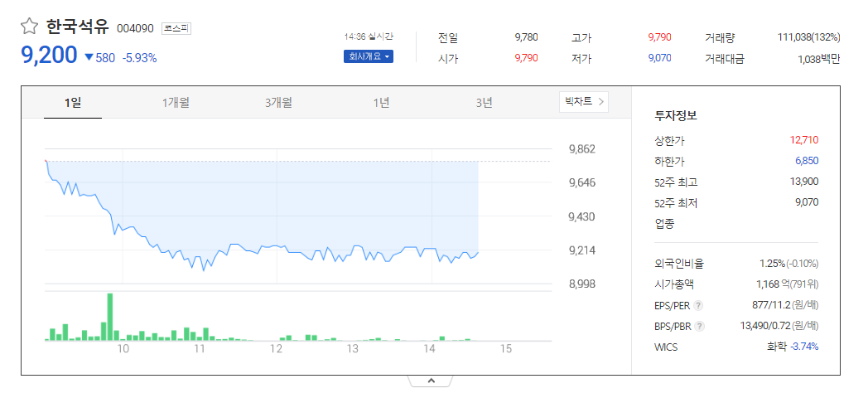
Task: Click the 상한가 value 12,710
Action: click(x=804, y=139)
